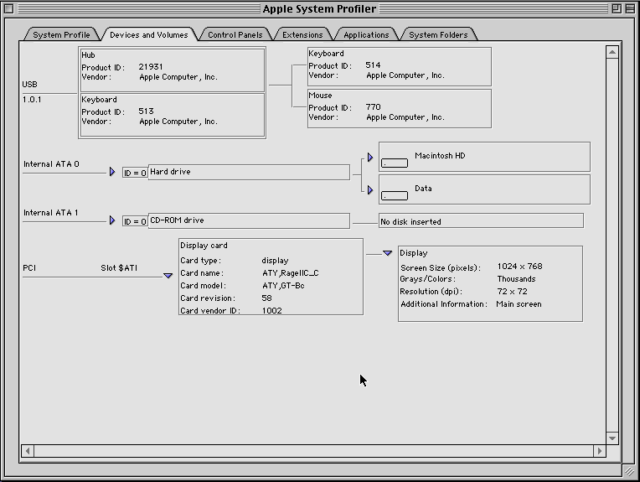Click the Internal ATA 0 label
Image resolution: width=640 pixels, height=482 pixels.
pos(51,164)
